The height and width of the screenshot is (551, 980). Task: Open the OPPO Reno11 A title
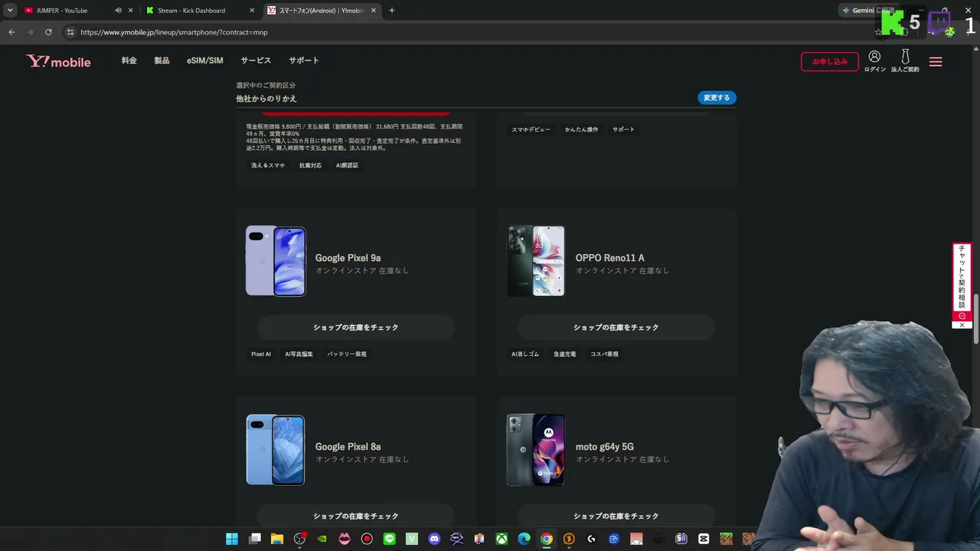coord(610,258)
